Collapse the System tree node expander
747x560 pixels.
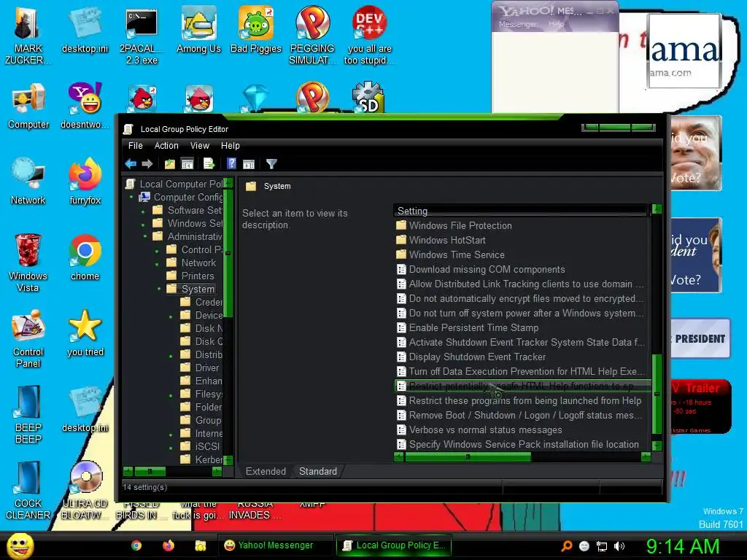tap(159, 289)
